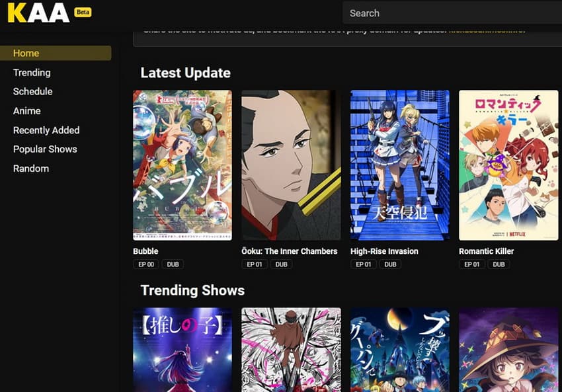Open the Trending section
The image size is (562, 392).
click(x=31, y=73)
